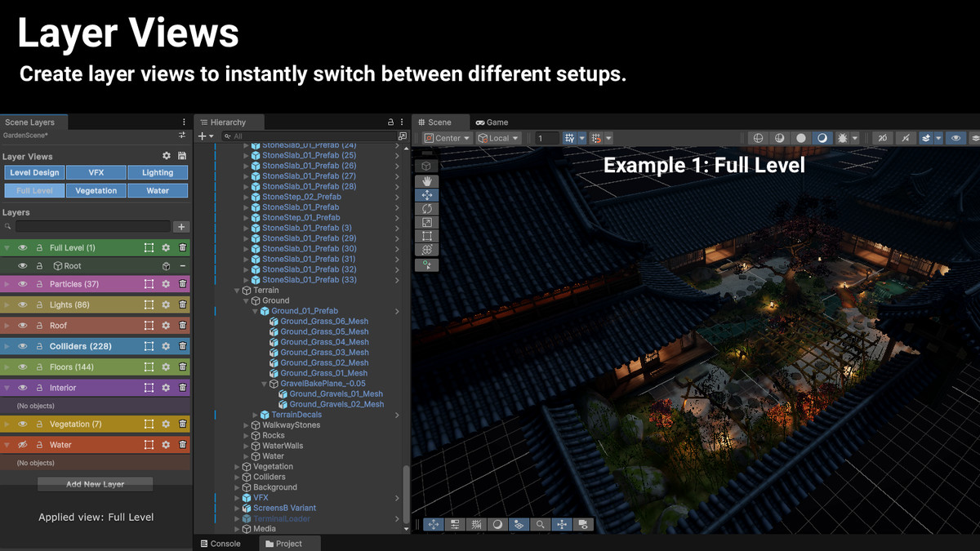Select the Move tool in the Scene toolbar
980x551 pixels.
pyautogui.click(x=427, y=194)
